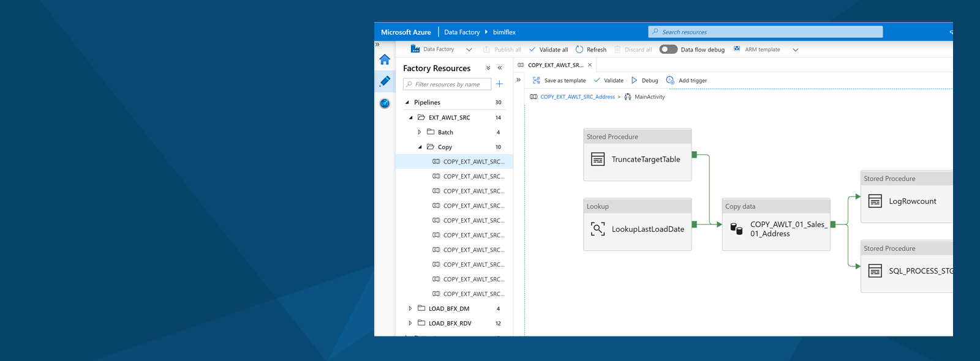
Task: Collapse the Factory Resources panel
Action: pos(500,68)
